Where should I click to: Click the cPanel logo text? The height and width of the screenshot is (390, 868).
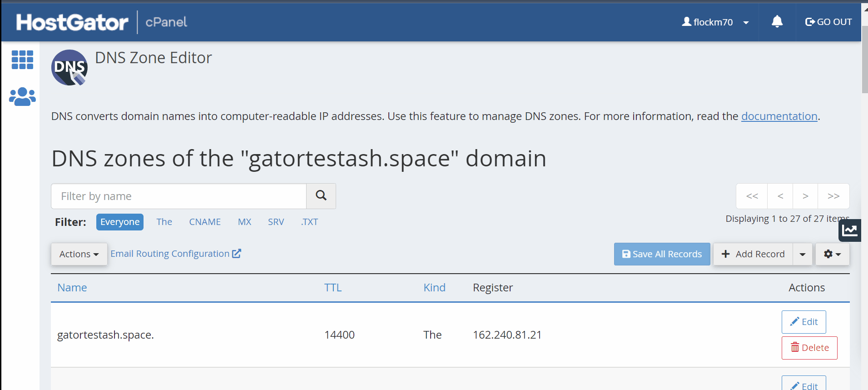click(166, 22)
